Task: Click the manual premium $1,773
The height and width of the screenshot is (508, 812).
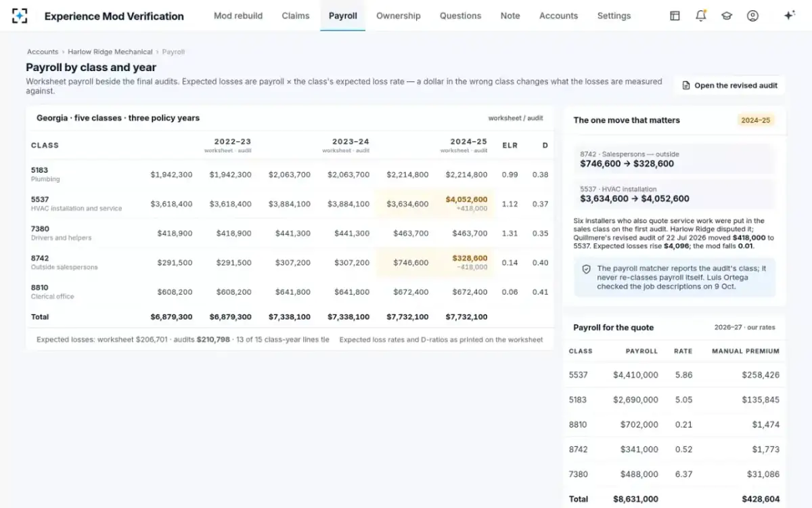Action: [x=765, y=449]
